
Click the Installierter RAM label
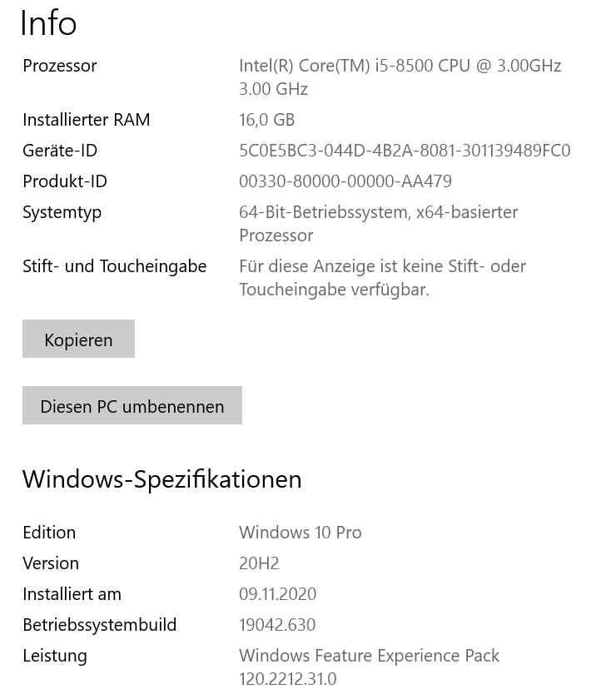click(86, 120)
